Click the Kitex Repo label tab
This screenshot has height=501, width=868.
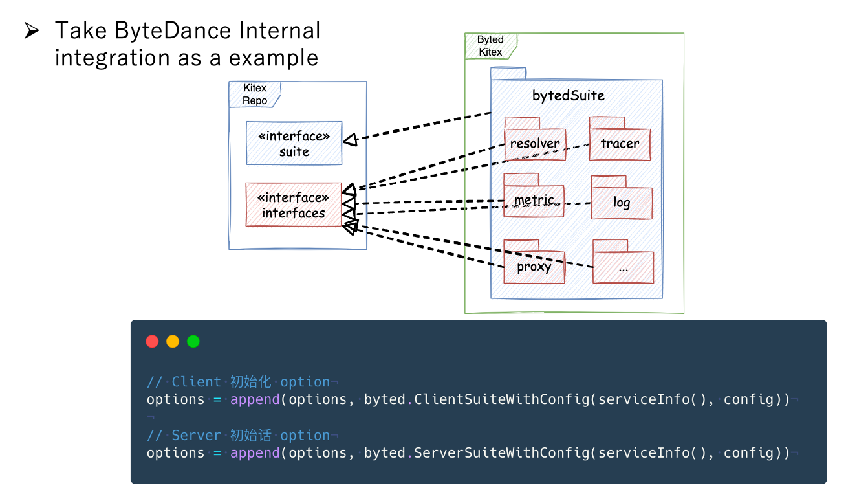pyautogui.click(x=254, y=95)
